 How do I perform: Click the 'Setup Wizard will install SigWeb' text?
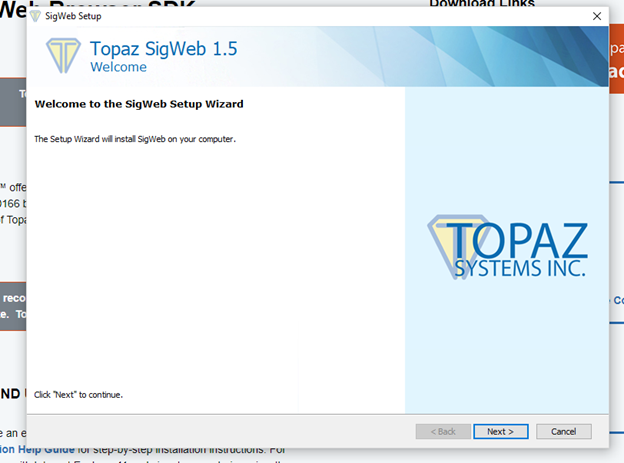[x=135, y=139]
